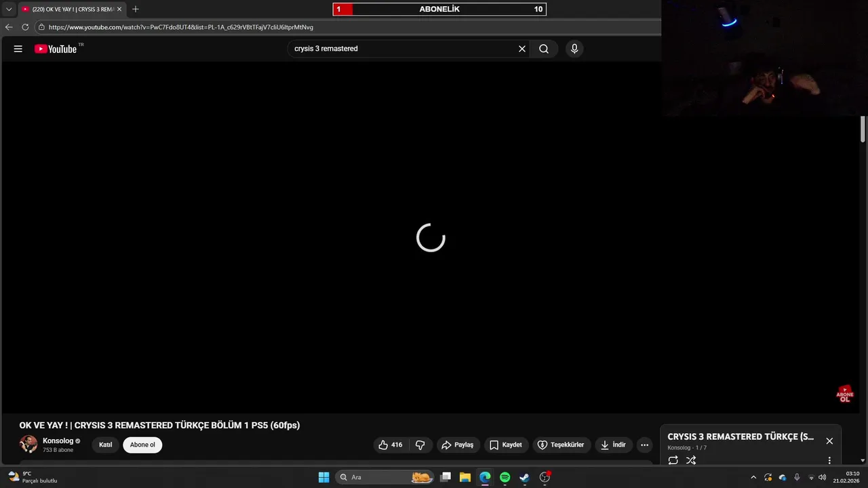Open the YouTube hamburger guide menu
Image resolution: width=868 pixels, height=488 pixels.
click(18, 49)
